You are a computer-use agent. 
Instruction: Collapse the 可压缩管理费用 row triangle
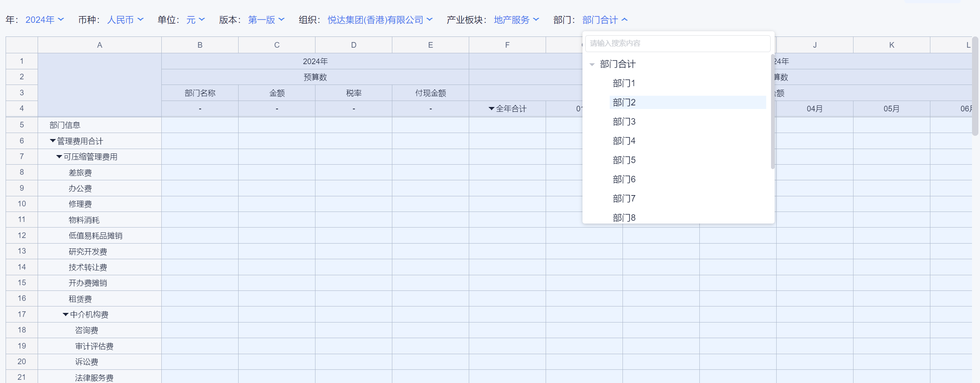(59, 157)
